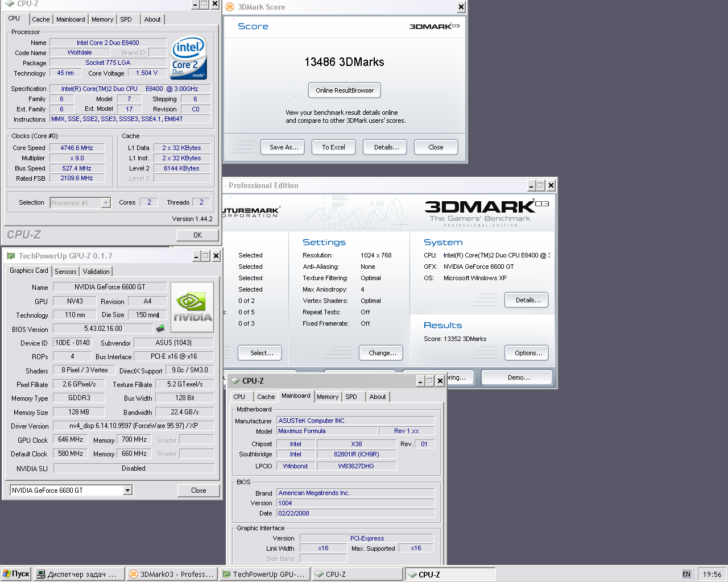Click the top CPU-Z title bar icon

tap(9, 3)
